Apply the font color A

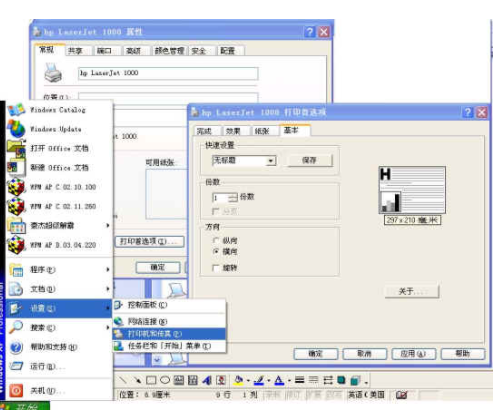[x=279, y=380]
